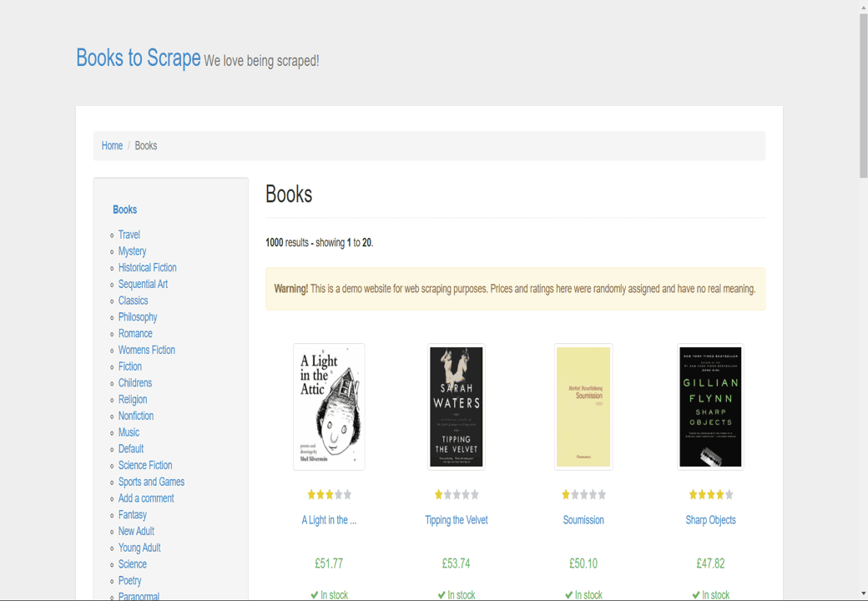Click the Books page heading
Screen dimensions: 868x601
click(x=289, y=194)
